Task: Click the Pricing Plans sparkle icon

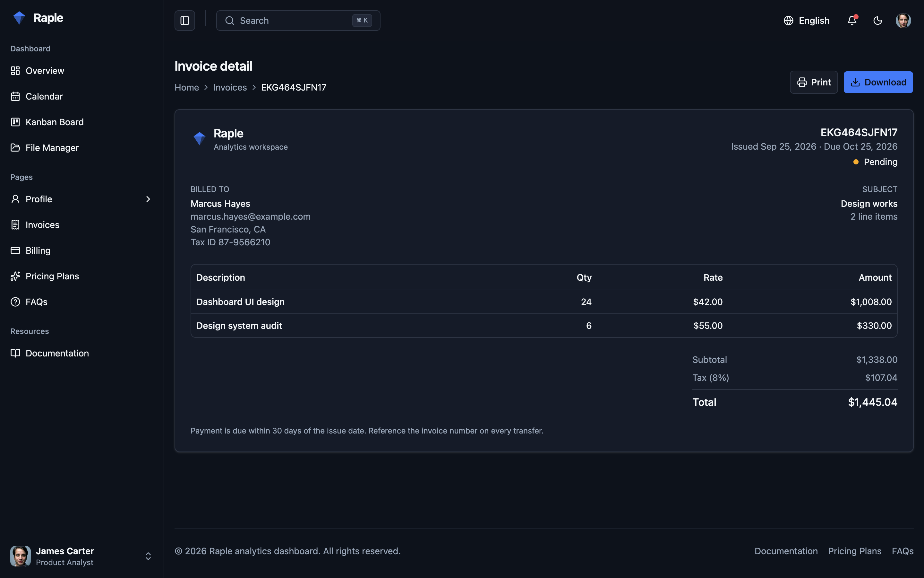Action: pyautogui.click(x=15, y=276)
